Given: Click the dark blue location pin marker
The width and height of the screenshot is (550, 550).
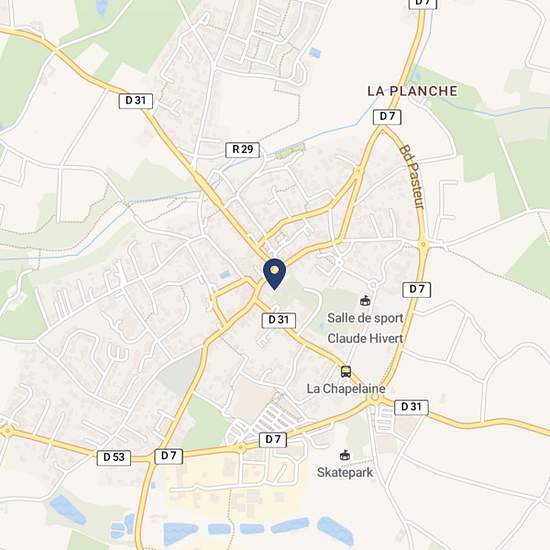Looking at the screenshot, I should tap(274, 274).
